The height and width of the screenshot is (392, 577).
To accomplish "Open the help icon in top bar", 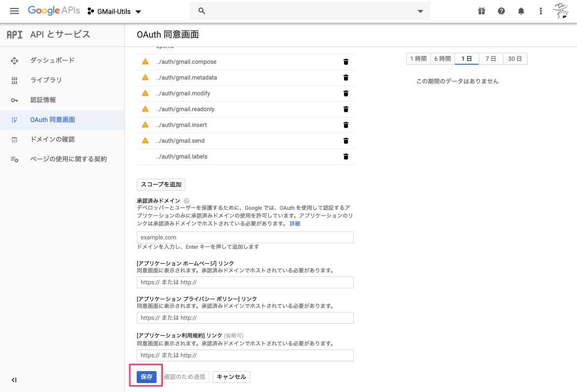I will coord(501,11).
